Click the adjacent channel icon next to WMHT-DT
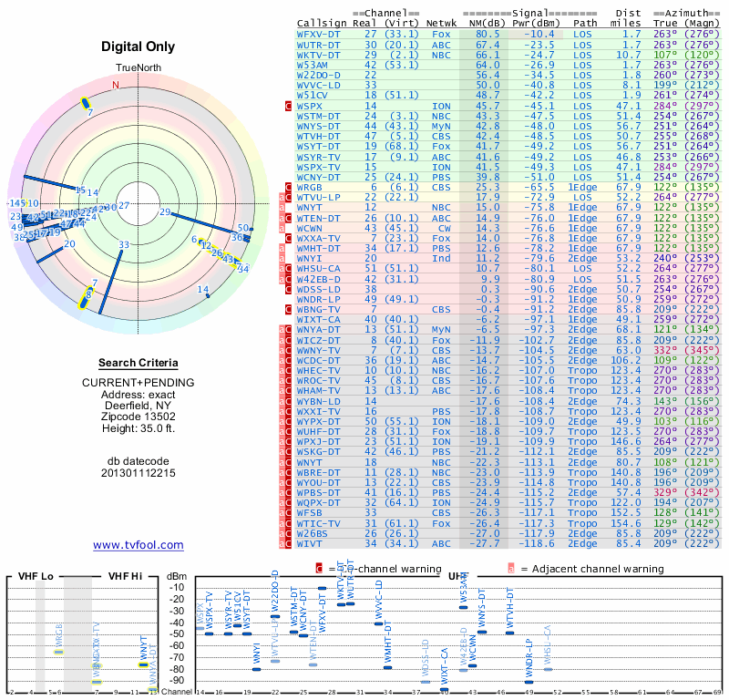 click(x=282, y=247)
